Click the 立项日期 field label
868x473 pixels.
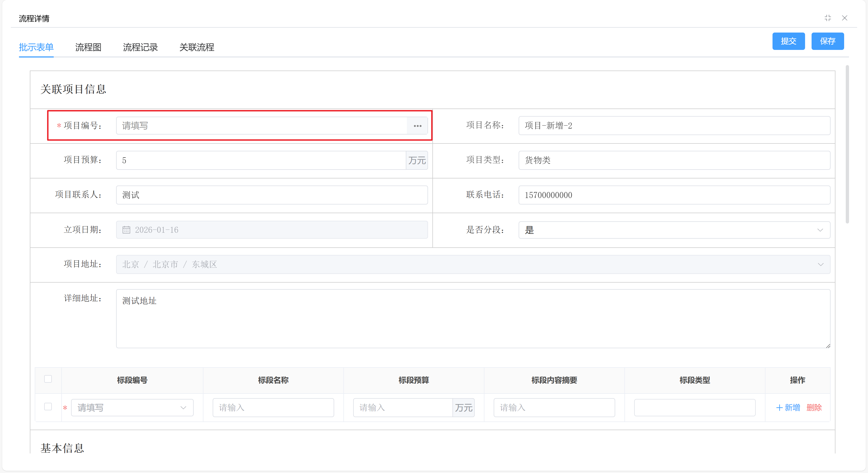pos(83,230)
